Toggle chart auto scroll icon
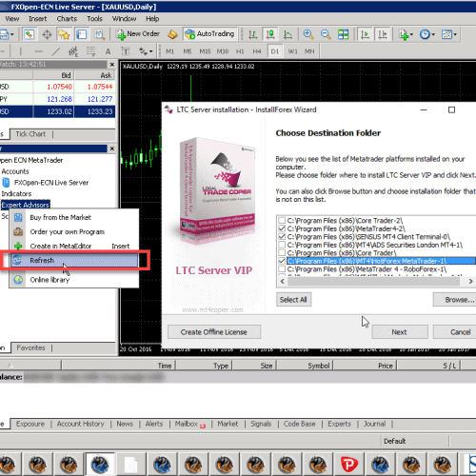Viewport: 476px width, 476px height. click(365, 34)
